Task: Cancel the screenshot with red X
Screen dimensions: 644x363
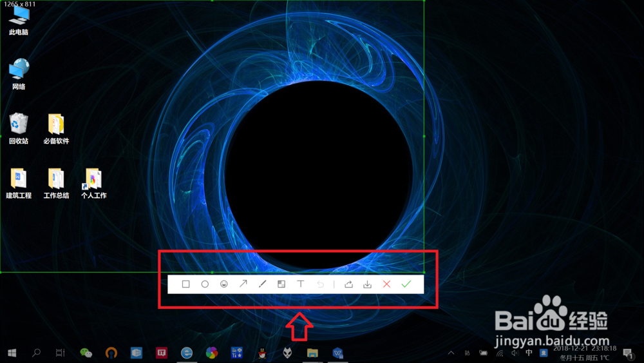Action: [386, 284]
